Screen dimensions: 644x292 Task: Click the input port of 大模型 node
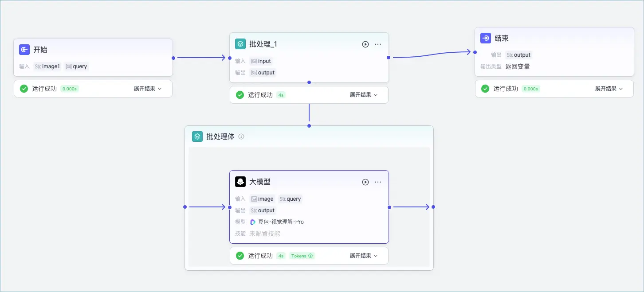point(230,207)
